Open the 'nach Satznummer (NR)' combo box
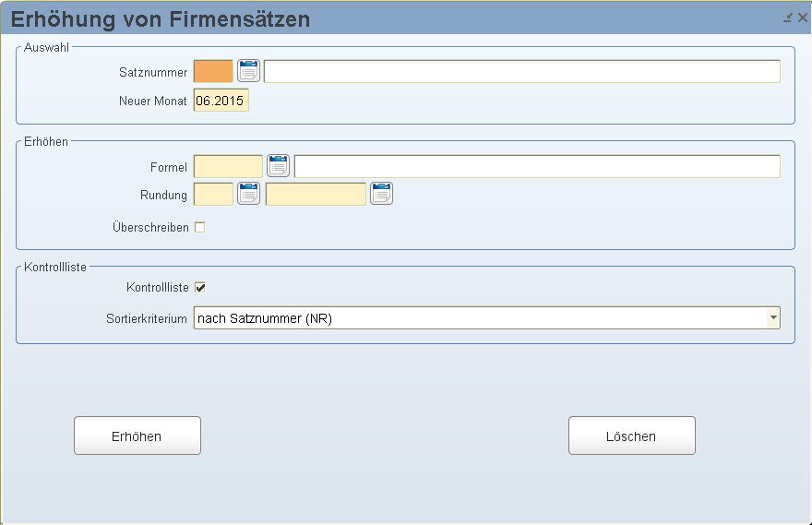 point(487,318)
